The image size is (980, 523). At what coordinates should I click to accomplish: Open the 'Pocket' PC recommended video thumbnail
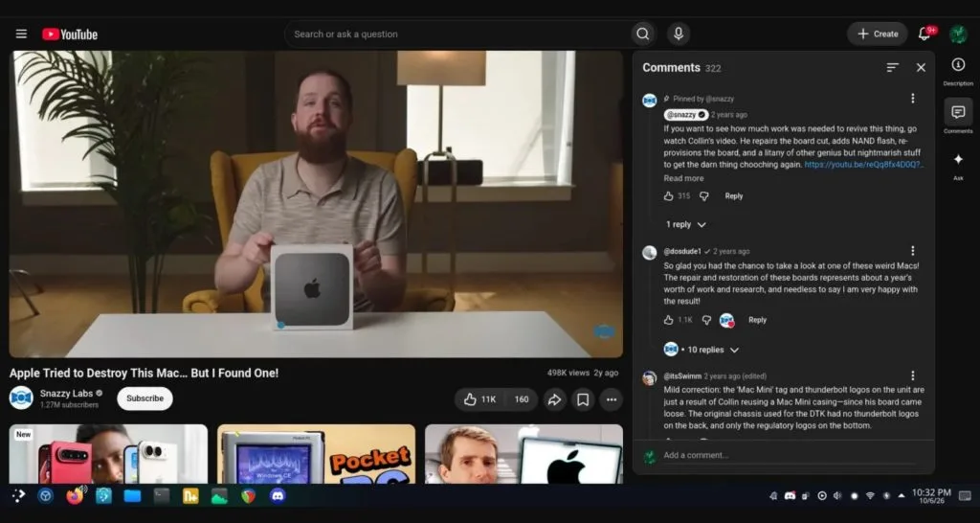[x=316, y=454]
